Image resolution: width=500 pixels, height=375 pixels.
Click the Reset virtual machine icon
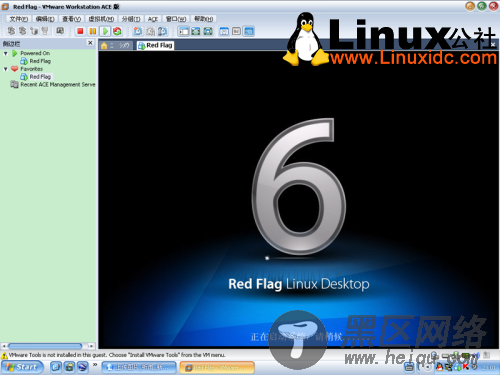point(117,31)
